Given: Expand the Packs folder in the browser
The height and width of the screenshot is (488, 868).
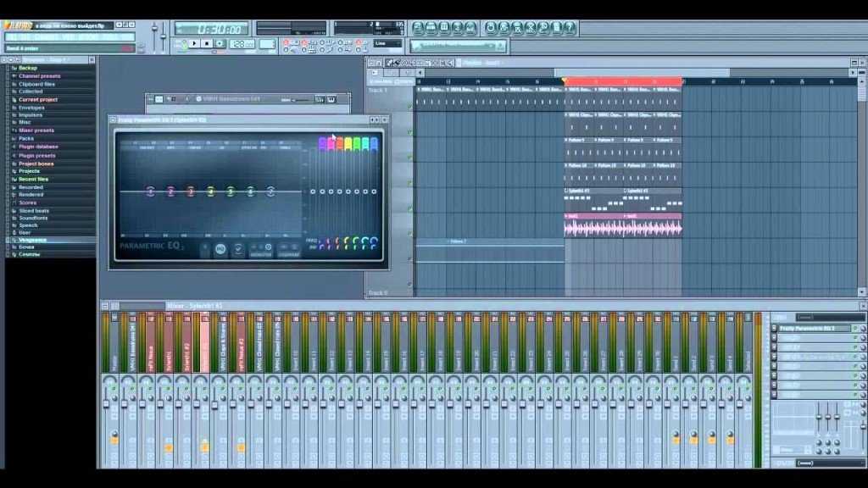Looking at the screenshot, I should coord(26,138).
